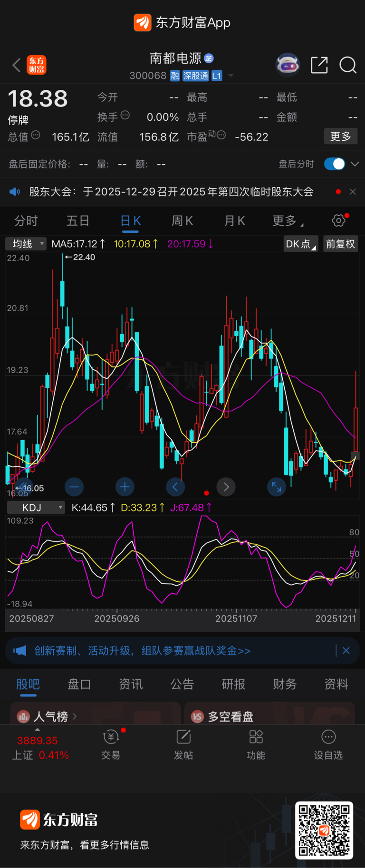Switch to 盘口 tab

[x=79, y=684]
